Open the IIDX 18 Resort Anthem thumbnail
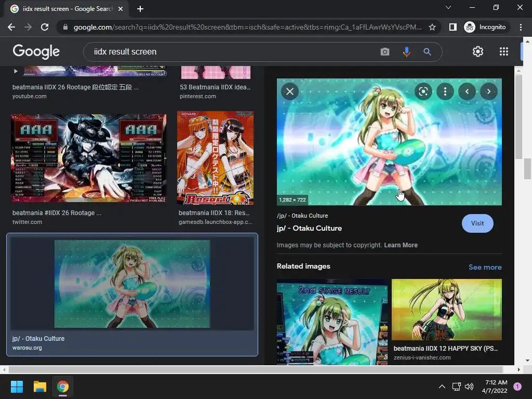 coord(215,158)
